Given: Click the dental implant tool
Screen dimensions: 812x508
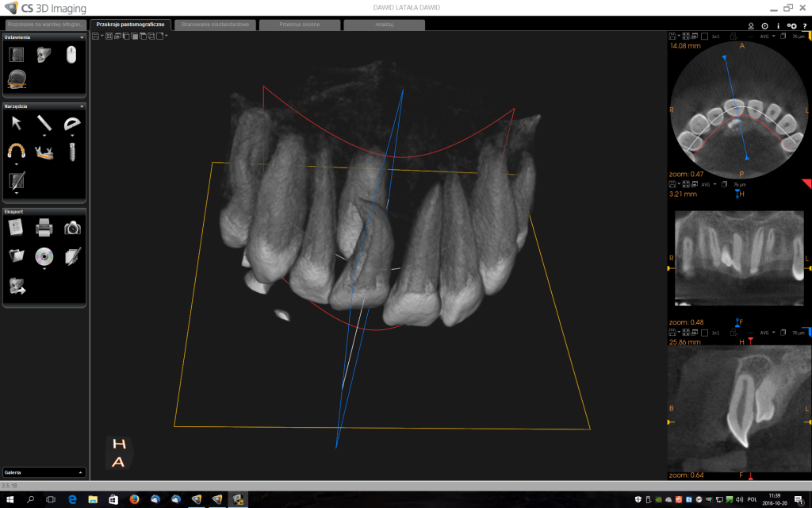Looking at the screenshot, I should (72, 150).
